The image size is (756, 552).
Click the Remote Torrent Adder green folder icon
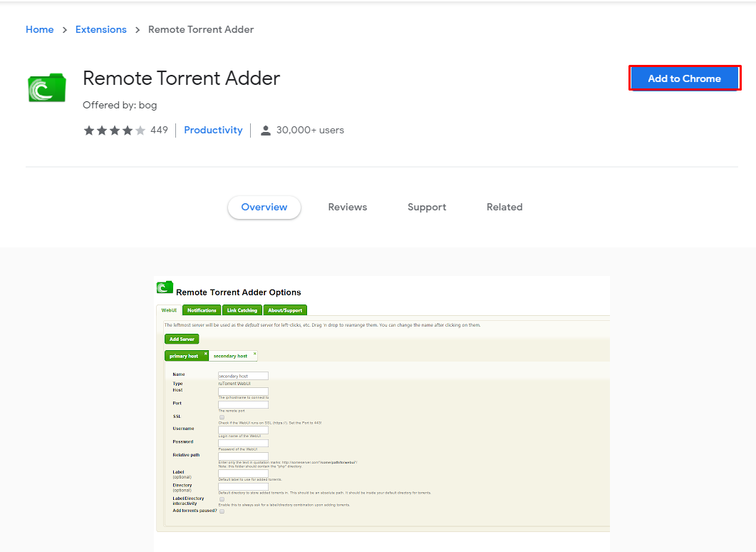point(46,87)
